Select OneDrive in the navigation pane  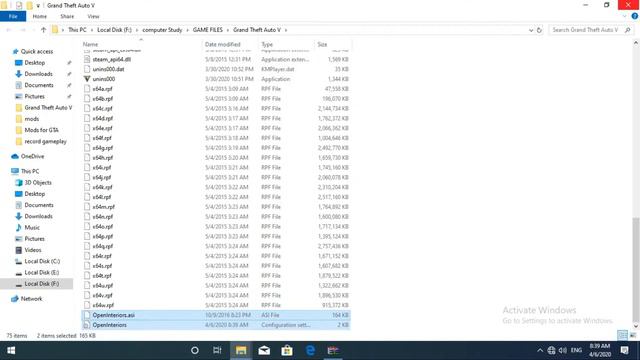pos(32,156)
